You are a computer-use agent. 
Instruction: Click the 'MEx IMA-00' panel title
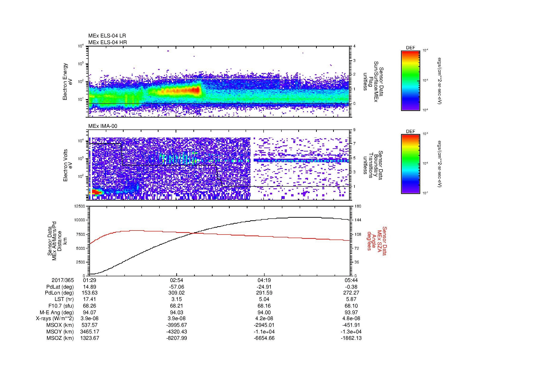click(103, 126)
